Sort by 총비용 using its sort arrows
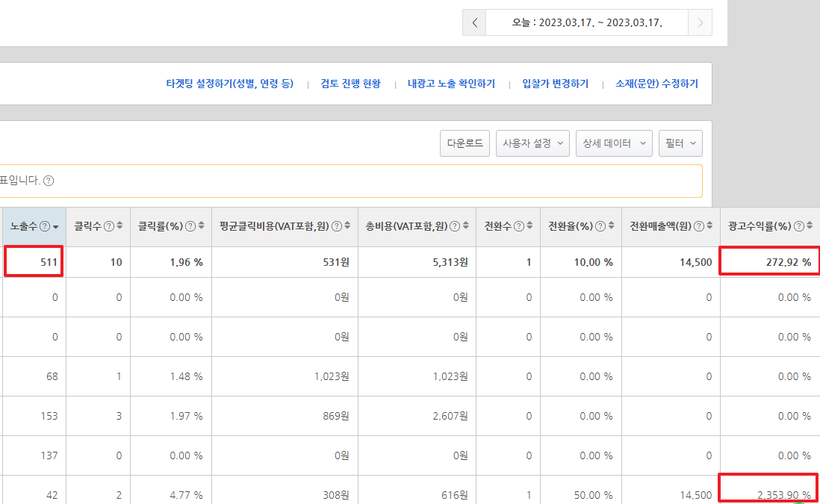 (466, 225)
